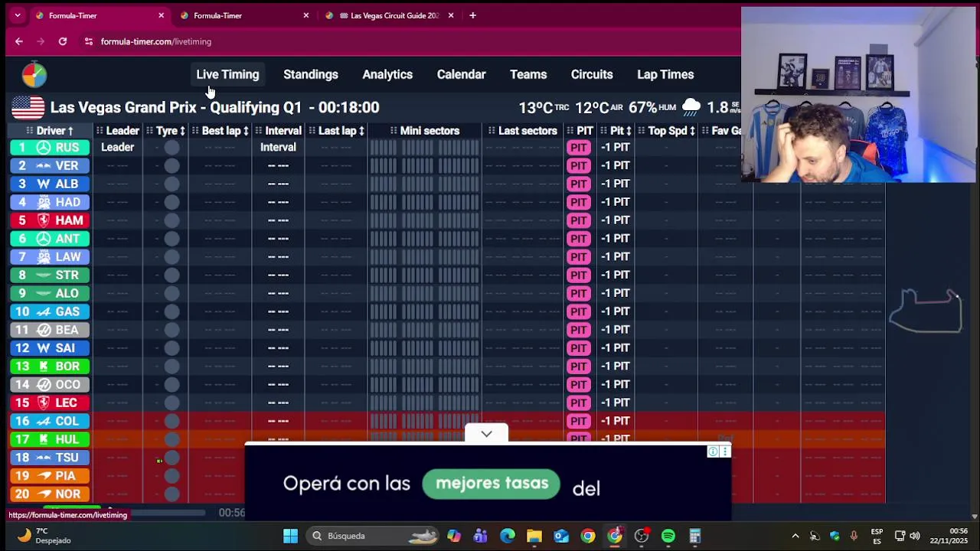Image resolution: width=980 pixels, height=551 pixels.
Task: Click the Mini sectors column header
Action: pyautogui.click(x=425, y=131)
